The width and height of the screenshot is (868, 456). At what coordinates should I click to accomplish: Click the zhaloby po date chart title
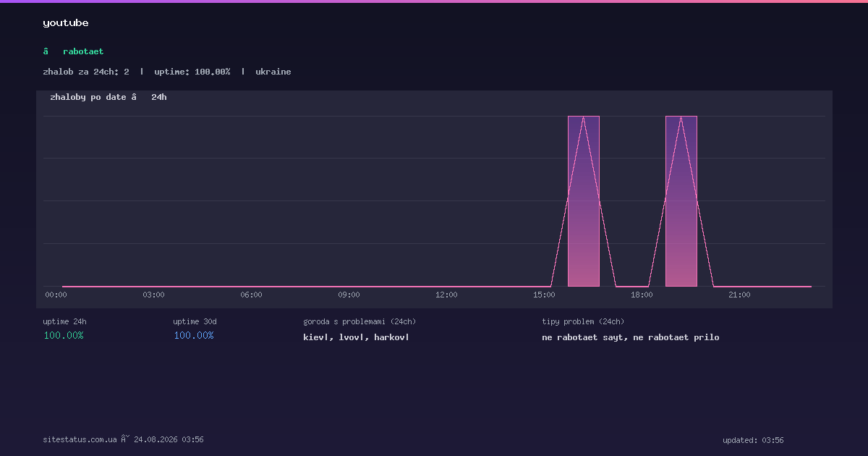coord(88,97)
